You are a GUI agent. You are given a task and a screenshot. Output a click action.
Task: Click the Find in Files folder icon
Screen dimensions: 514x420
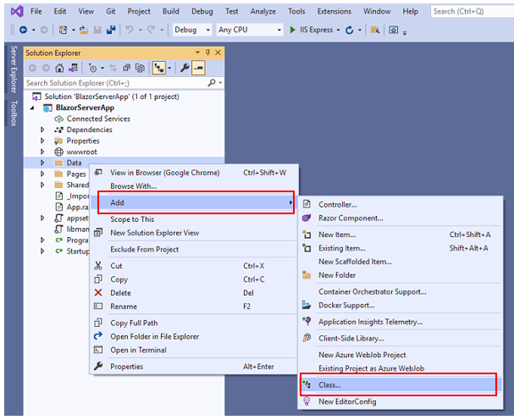pos(375,30)
